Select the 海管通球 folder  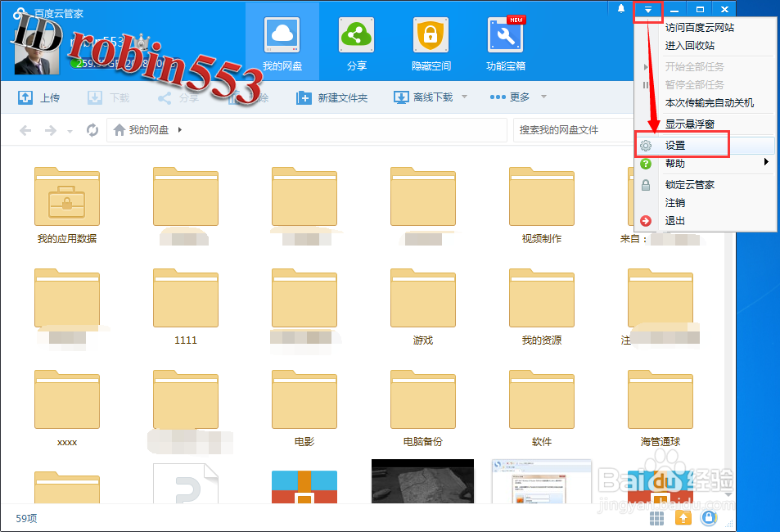click(661, 408)
